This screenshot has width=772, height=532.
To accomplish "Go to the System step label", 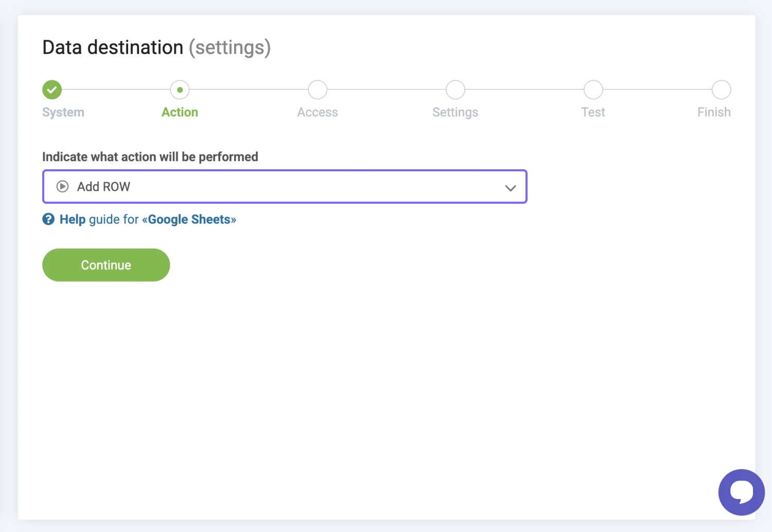I will point(63,112).
